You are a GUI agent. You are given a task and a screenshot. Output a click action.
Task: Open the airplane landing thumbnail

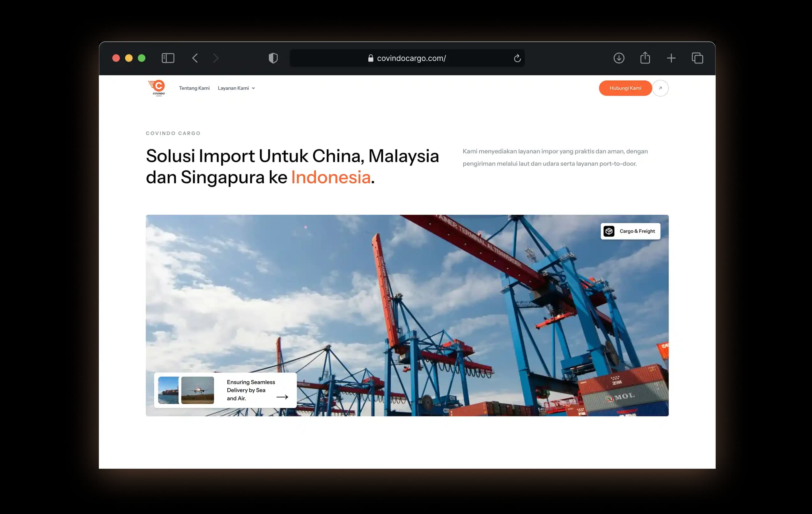[x=198, y=390]
